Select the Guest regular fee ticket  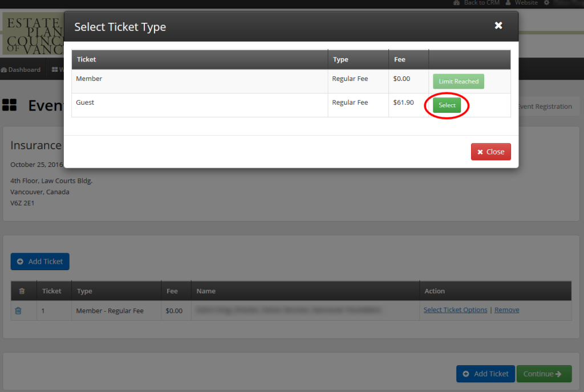[447, 105]
